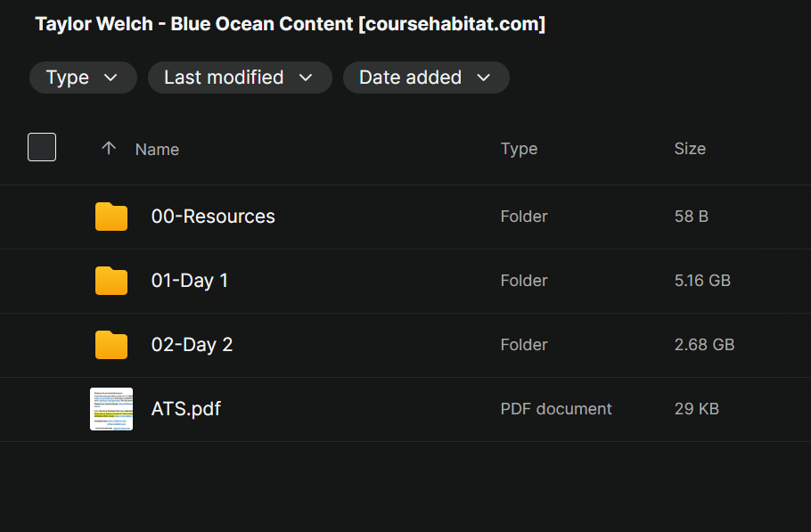Sort by the Type column header
The height and width of the screenshot is (532, 811).
(519, 149)
